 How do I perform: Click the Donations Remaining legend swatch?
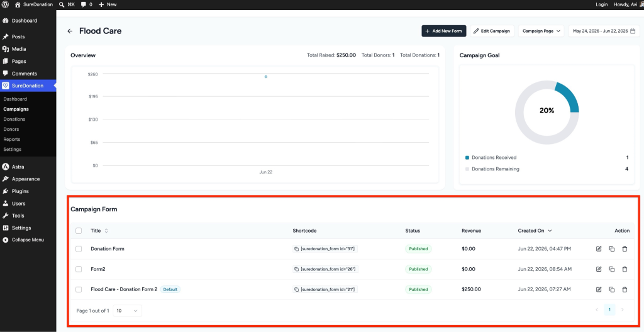(467, 169)
